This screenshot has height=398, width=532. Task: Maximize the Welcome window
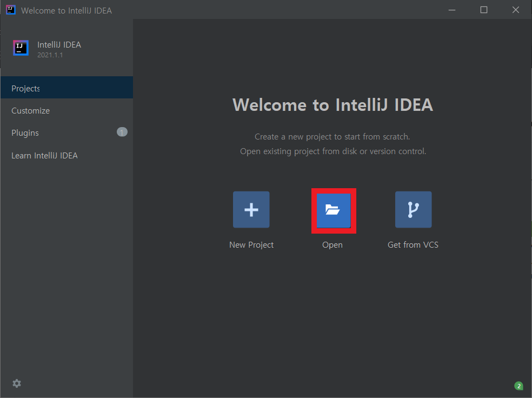pos(484,10)
